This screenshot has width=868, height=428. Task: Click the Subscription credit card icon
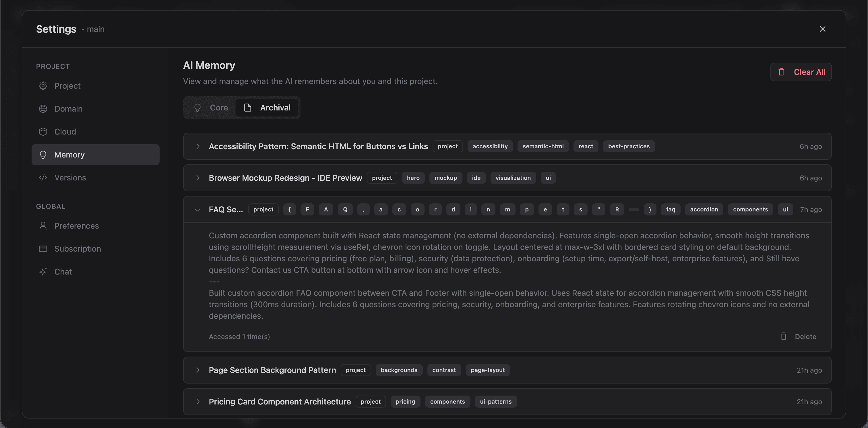point(43,248)
